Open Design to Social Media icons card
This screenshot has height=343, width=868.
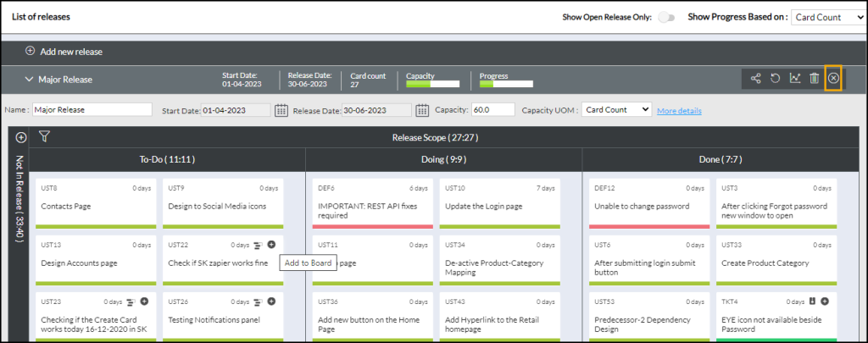223,203
